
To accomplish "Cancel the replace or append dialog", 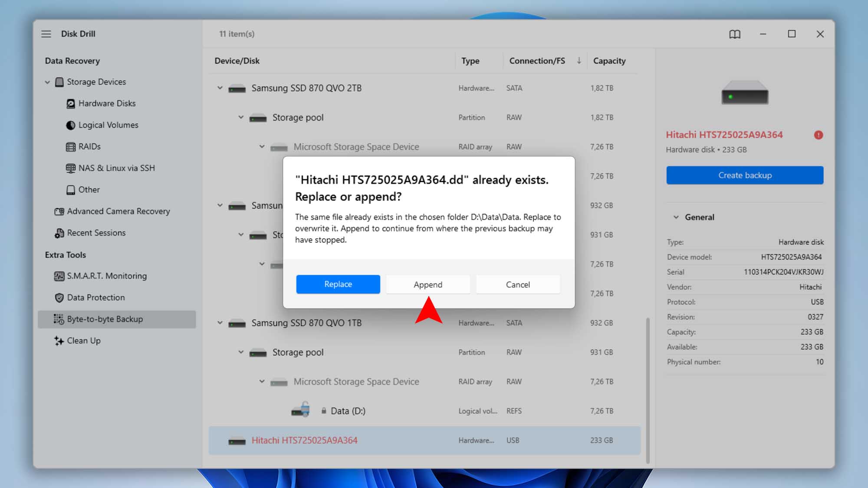I will coord(518,285).
